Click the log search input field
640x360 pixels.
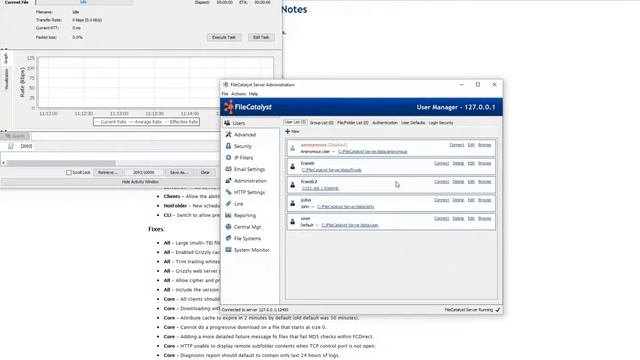[125, 136]
